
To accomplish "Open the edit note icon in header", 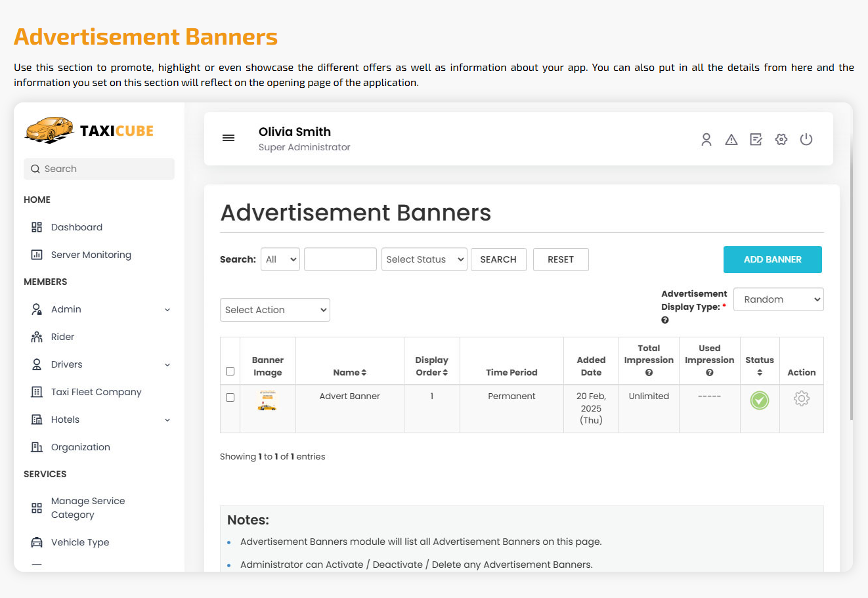I will (756, 139).
